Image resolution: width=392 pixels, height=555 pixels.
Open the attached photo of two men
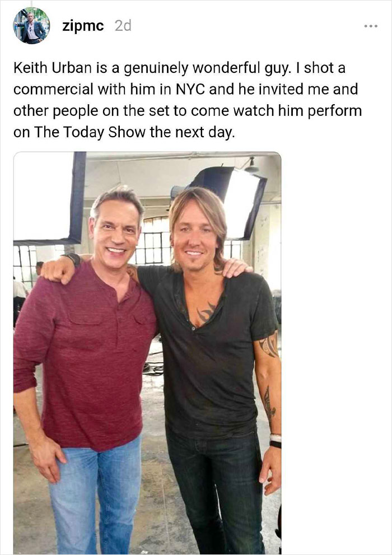pyautogui.click(x=147, y=353)
